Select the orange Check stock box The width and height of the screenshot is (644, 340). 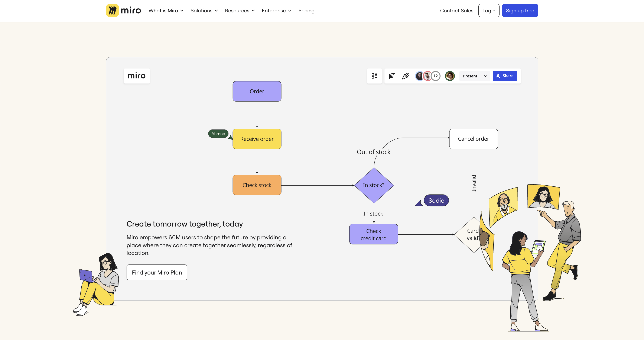[257, 185]
